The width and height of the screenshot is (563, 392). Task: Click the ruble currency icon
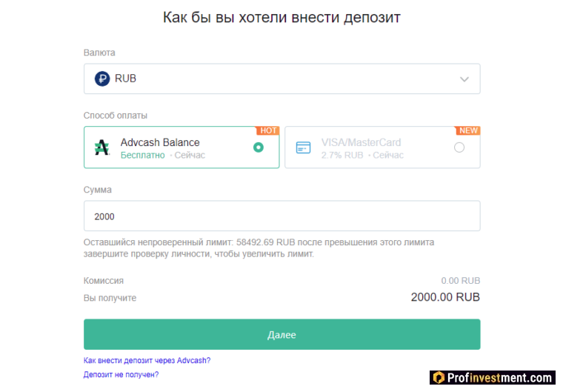[102, 79]
